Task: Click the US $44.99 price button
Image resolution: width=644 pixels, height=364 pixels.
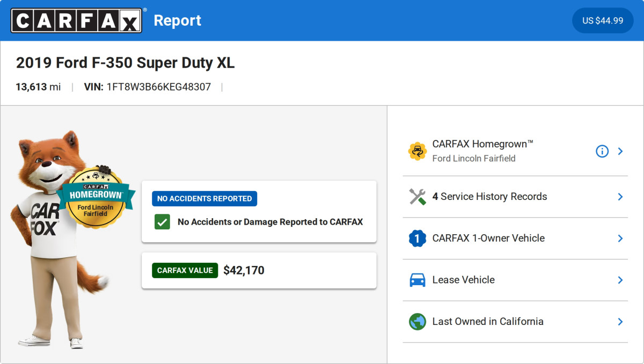Action: pos(603,20)
